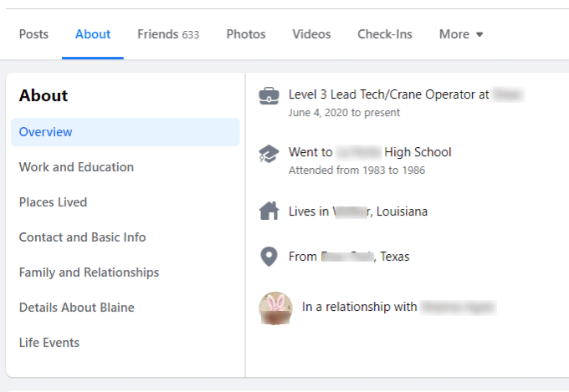
Task: Click the blurred high school name link
Action: tap(358, 152)
